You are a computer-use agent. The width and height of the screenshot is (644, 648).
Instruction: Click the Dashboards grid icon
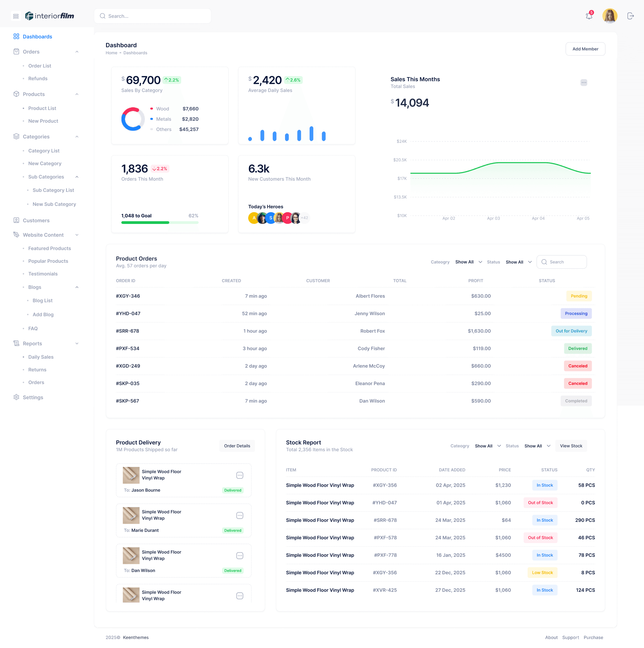coord(16,36)
